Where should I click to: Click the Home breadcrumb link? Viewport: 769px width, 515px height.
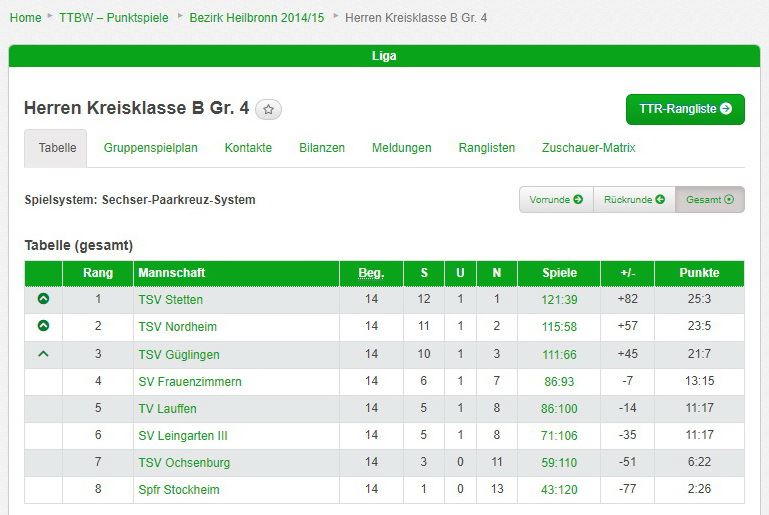(x=26, y=18)
